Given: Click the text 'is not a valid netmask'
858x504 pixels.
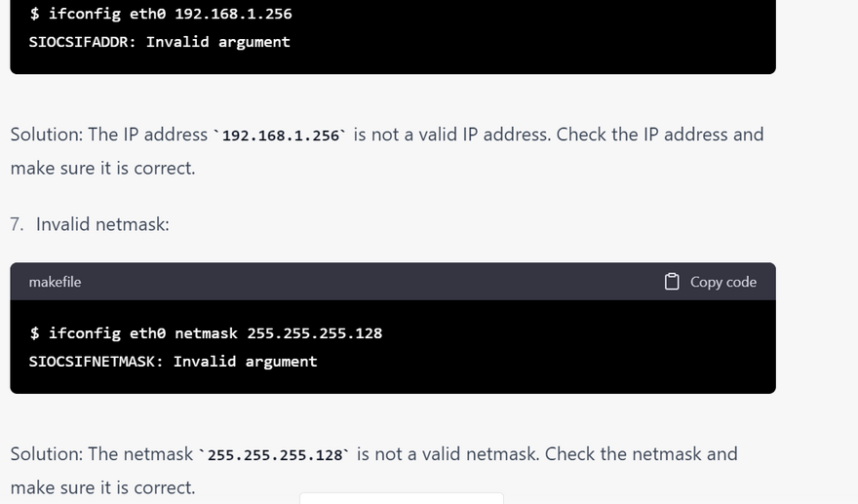Looking at the screenshot, I should pyautogui.click(x=448, y=454).
